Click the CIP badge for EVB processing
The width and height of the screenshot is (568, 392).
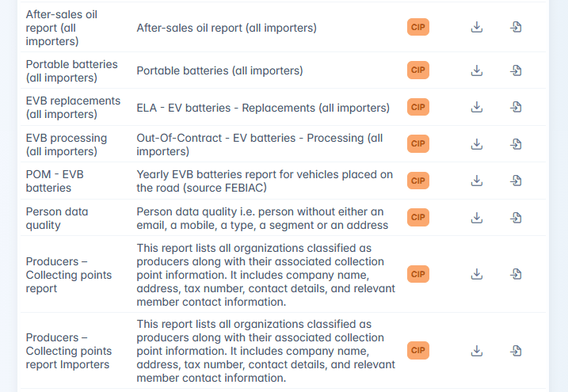click(417, 144)
